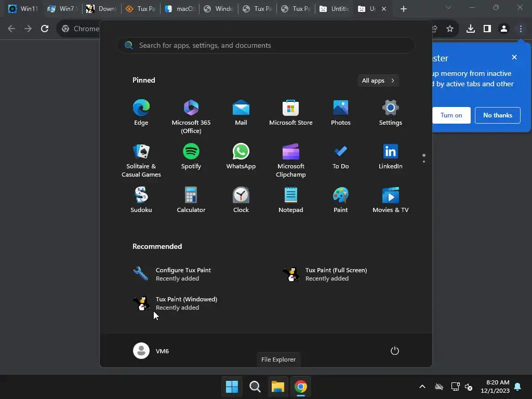Launch the Photos app
Image resolution: width=532 pixels, height=399 pixels.
(341, 113)
